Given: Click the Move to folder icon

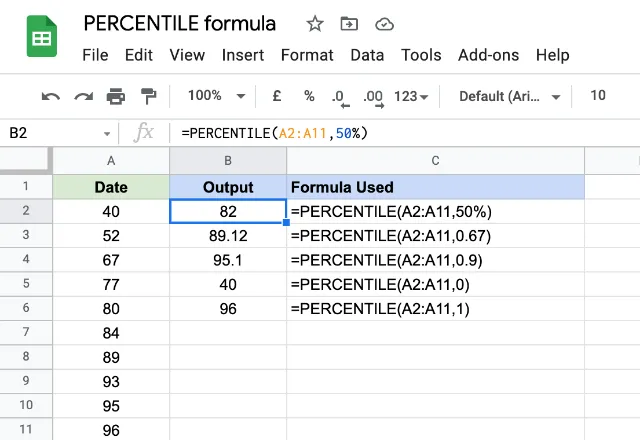Looking at the screenshot, I should (x=349, y=24).
